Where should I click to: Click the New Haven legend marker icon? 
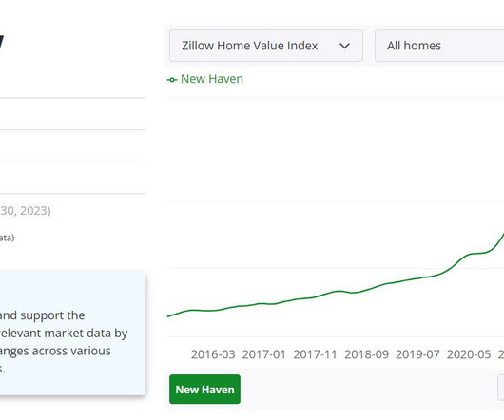(x=172, y=80)
